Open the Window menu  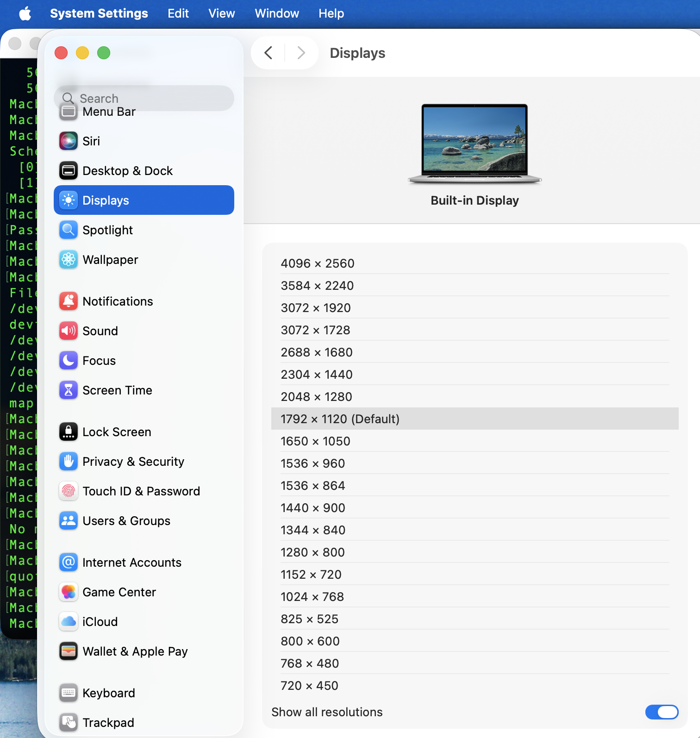277,13
